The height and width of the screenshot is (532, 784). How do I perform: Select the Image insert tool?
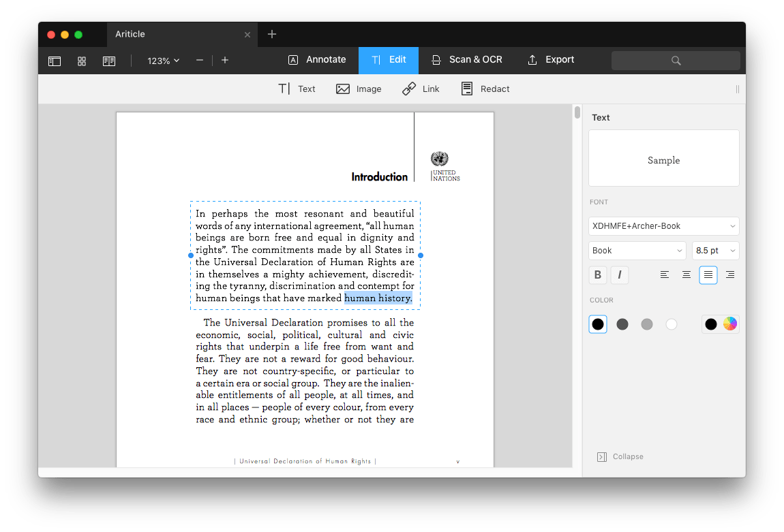359,89
